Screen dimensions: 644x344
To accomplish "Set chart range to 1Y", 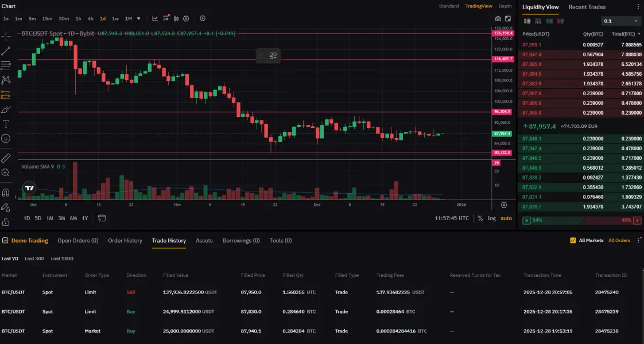I will [x=85, y=218].
